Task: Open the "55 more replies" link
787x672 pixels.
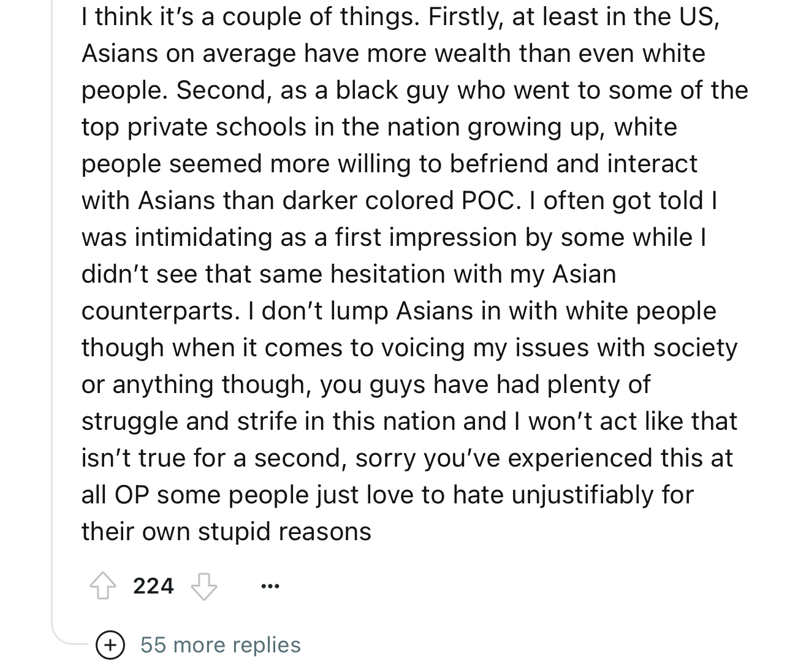Action: tap(220, 645)
